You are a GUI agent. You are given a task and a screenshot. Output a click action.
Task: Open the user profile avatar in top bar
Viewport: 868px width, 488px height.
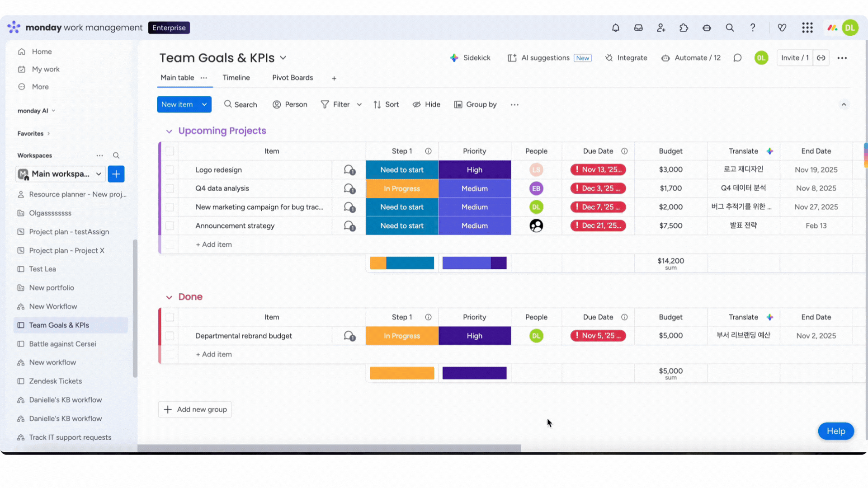(850, 28)
